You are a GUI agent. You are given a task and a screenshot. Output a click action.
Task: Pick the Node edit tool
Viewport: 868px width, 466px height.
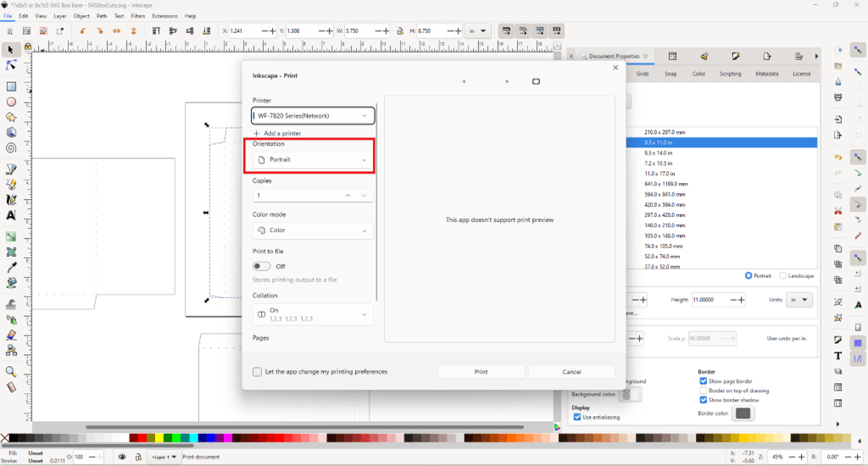[x=12, y=66]
